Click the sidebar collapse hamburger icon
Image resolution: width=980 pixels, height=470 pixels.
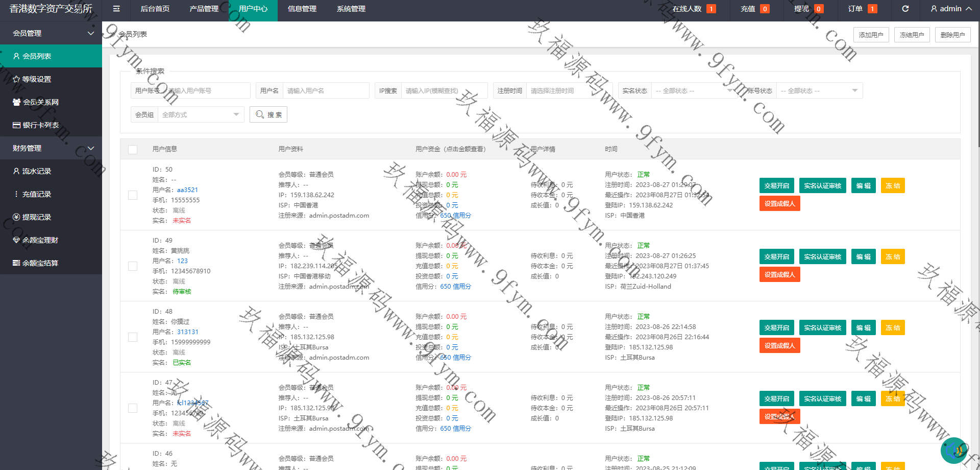click(116, 9)
